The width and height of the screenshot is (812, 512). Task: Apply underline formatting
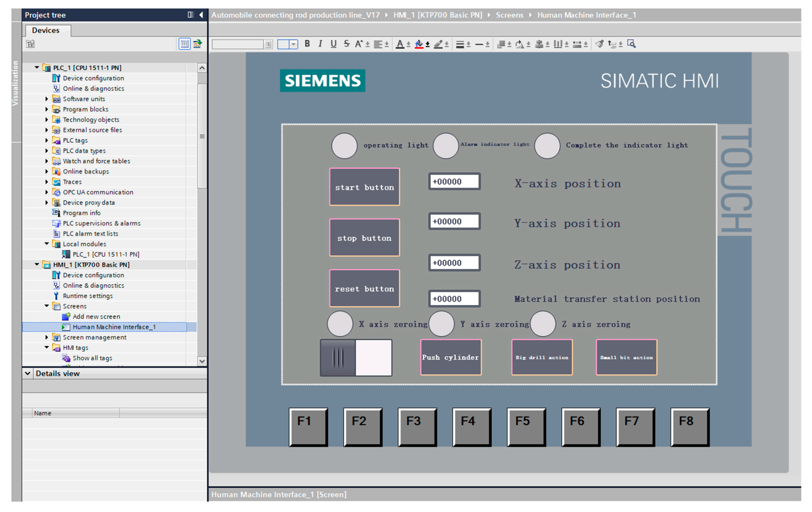pos(333,44)
